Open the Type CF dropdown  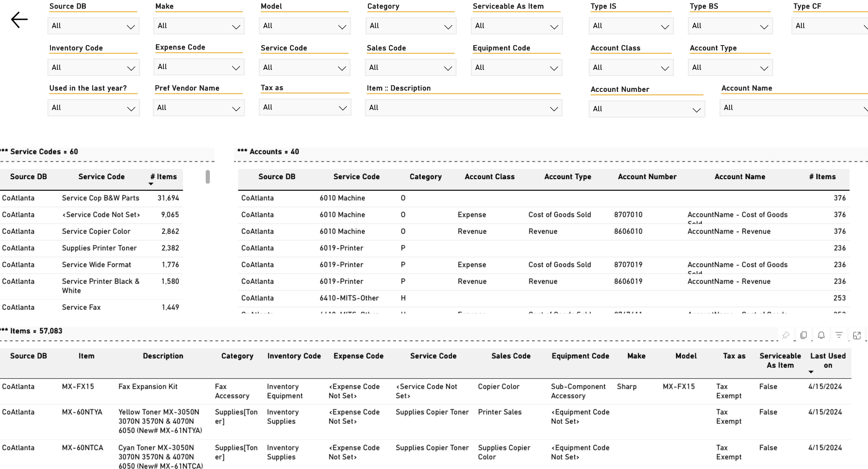(830, 26)
